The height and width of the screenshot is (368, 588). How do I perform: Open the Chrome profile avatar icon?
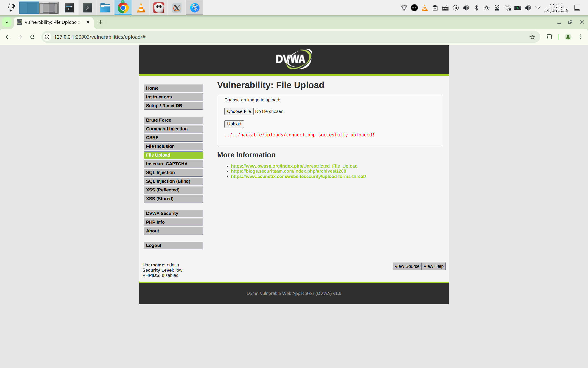point(568,37)
